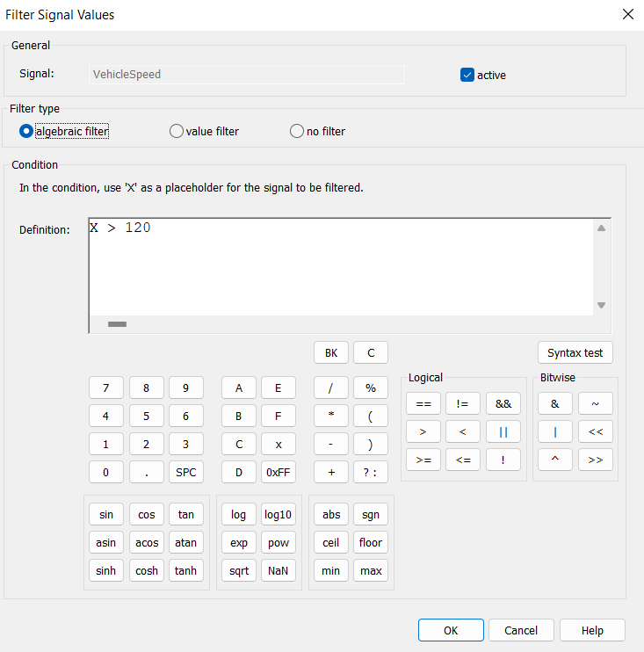
Task: Insert the log10 function
Action: pyautogui.click(x=279, y=514)
